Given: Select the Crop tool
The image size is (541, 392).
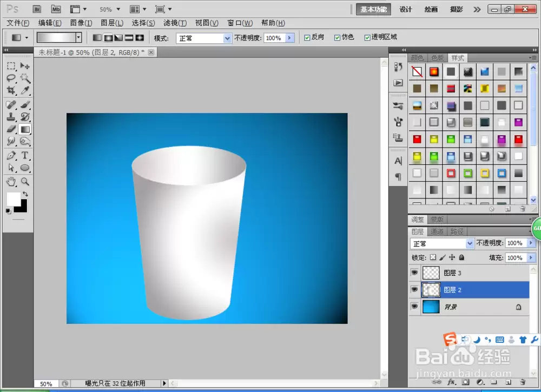Looking at the screenshot, I should pyautogui.click(x=11, y=90).
